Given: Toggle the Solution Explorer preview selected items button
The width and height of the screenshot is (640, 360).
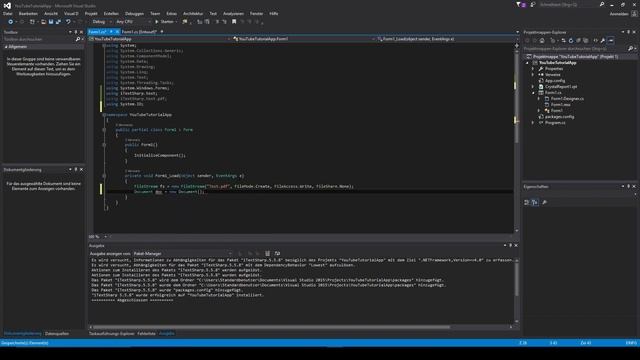Looking at the screenshot, I should (611, 40).
